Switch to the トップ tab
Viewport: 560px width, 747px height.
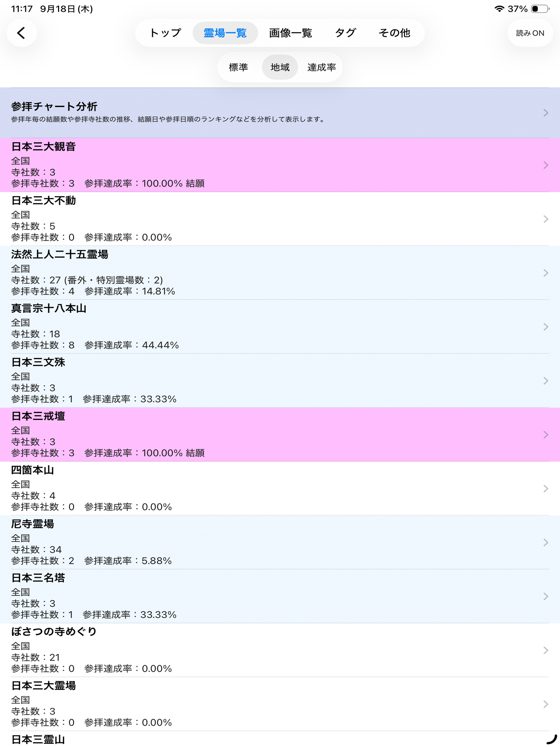pyautogui.click(x=165, y=33)
